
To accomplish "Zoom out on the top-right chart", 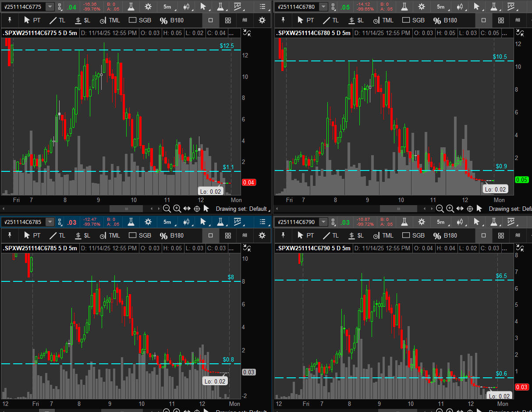I will coord(440,209).
